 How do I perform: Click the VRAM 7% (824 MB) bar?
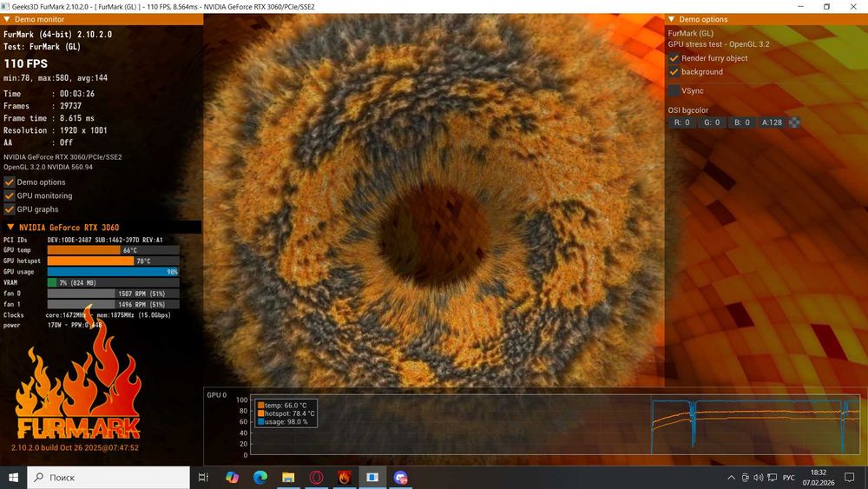pyautogui.click(x=114, y=282)
